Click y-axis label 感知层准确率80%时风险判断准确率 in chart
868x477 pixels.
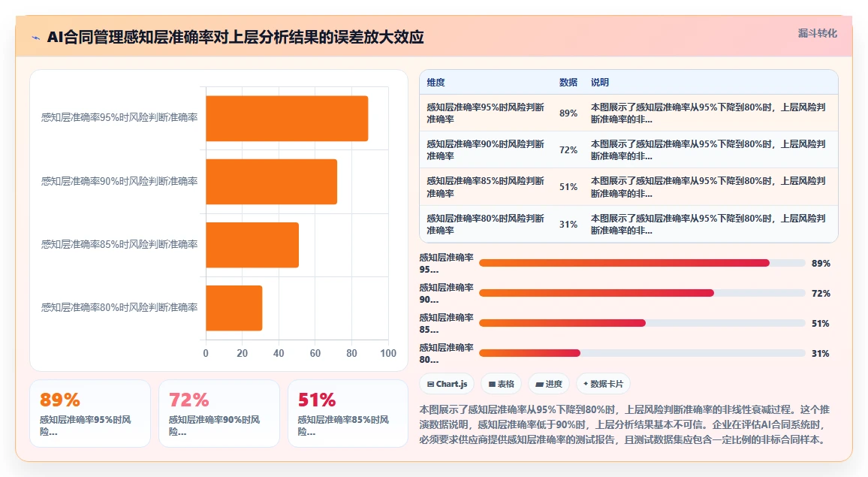click(119, 307)
